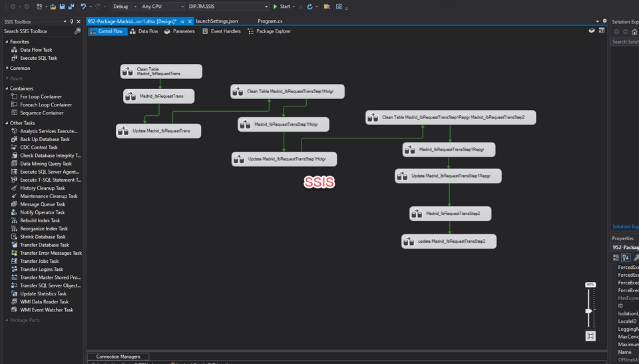Select the Clean Table Madrid_lbRequestTrans task
This screenshot has width=639, height=364.
tap(161, 71)
